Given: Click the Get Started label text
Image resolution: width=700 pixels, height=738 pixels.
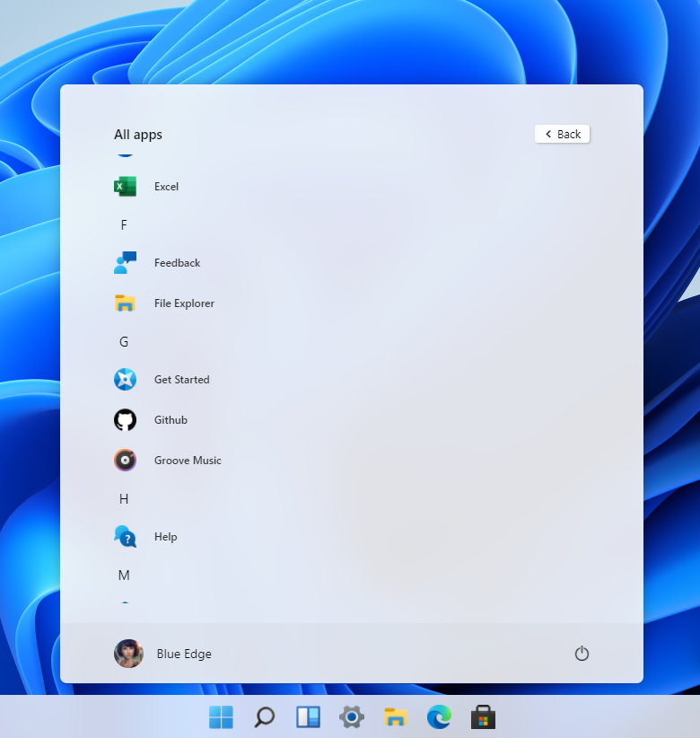Looking at the screenshot, I should click(182, 380).
